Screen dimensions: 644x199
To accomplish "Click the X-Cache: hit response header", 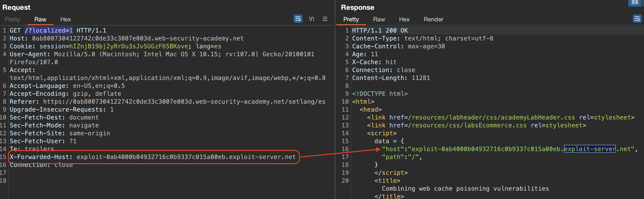I will click(x=374, y=62).
